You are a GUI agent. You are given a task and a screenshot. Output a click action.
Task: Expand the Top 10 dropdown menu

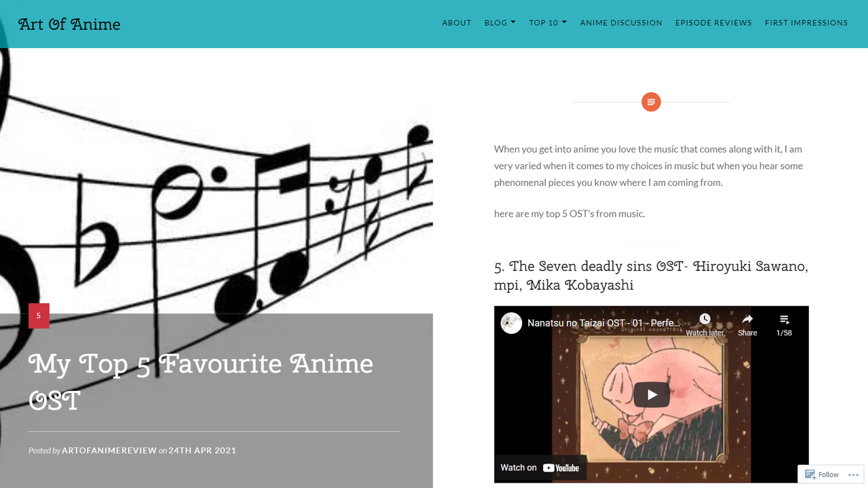[x=548, y=22]
